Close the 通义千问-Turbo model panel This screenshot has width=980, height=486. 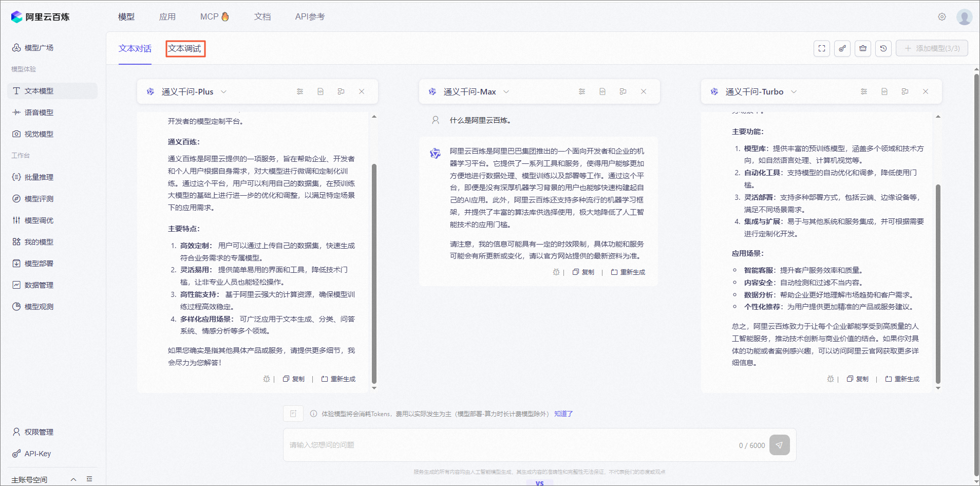pos(926,91)
